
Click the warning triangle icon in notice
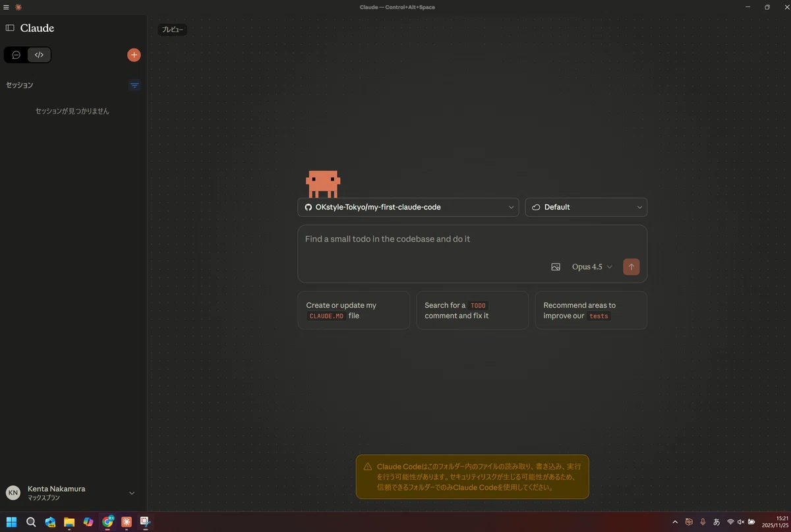pos(368,467)
